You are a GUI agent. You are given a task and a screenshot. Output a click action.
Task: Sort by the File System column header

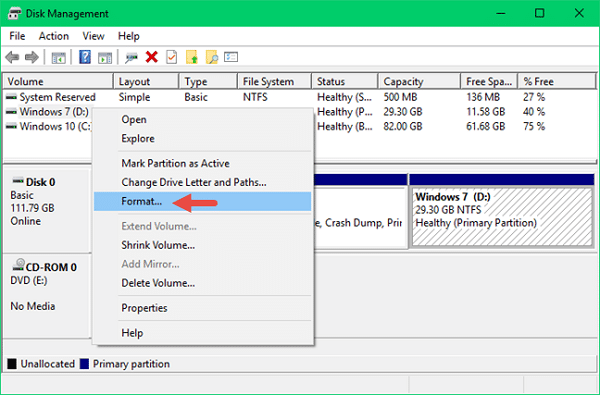(275, 82)
